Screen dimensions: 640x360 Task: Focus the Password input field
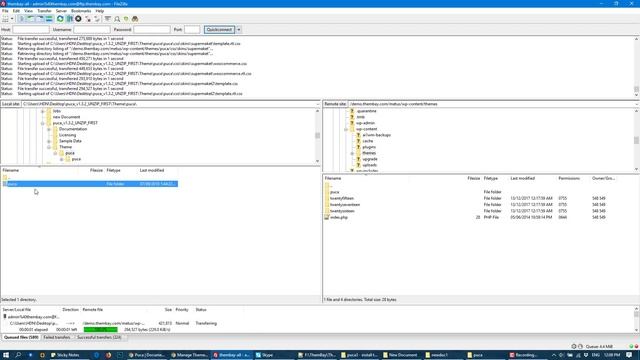(152, 29)
